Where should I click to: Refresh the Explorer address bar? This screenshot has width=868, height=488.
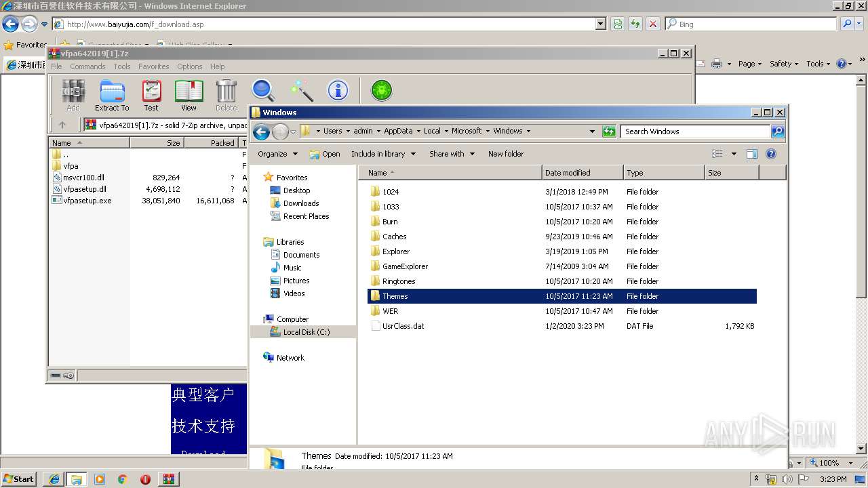609,131
